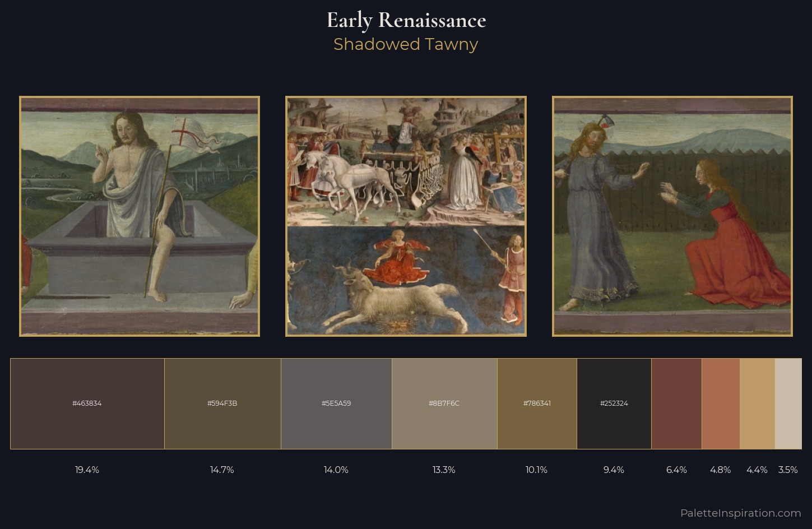Select the #463834 dark brown swatch

click(x=87, y=403)
